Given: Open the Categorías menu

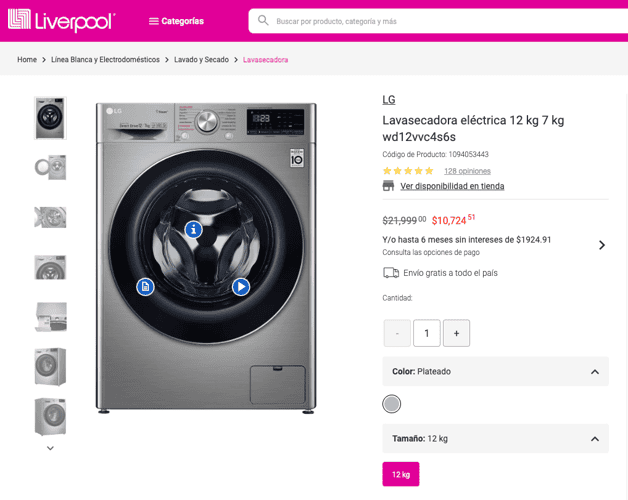Looking at the screenshot, I should coord(176,21).
